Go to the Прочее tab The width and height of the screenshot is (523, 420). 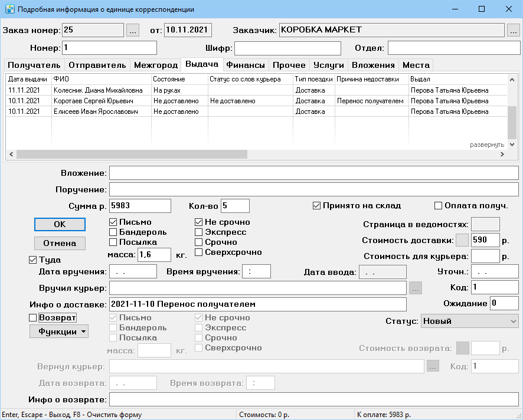coord(289,65)
